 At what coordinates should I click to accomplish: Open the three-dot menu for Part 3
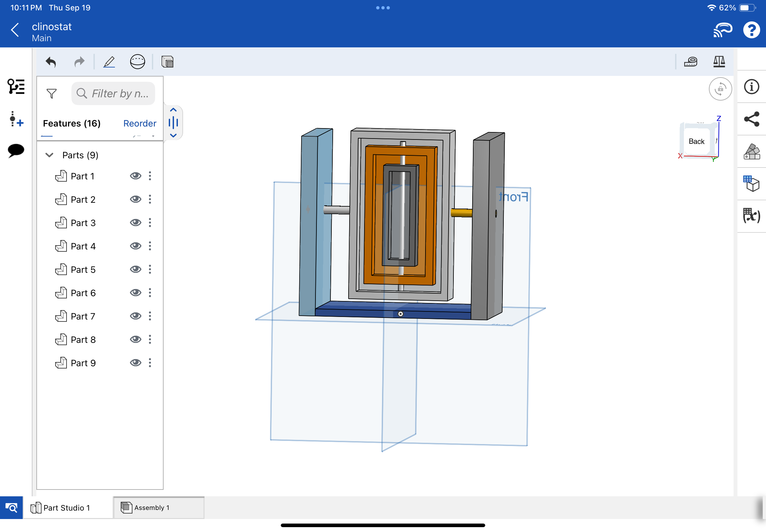point(150,223)
